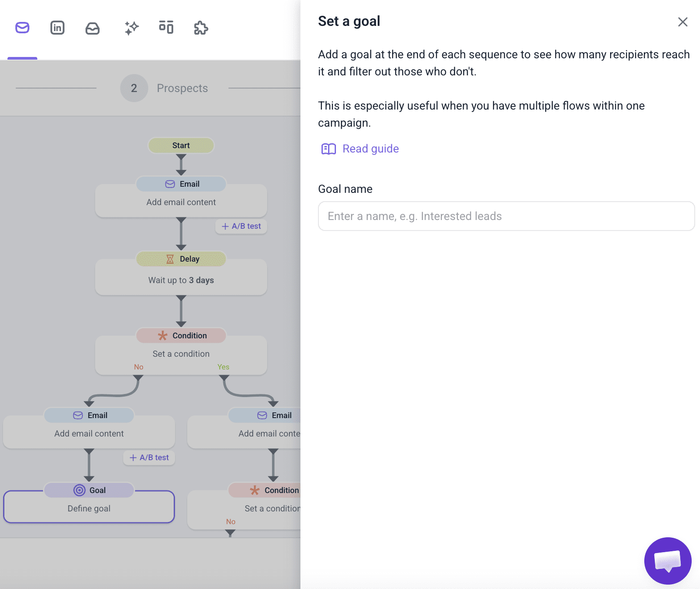
Task: Add A/B test to the first email
Action: pyautogui.click(x=241, y=226)
